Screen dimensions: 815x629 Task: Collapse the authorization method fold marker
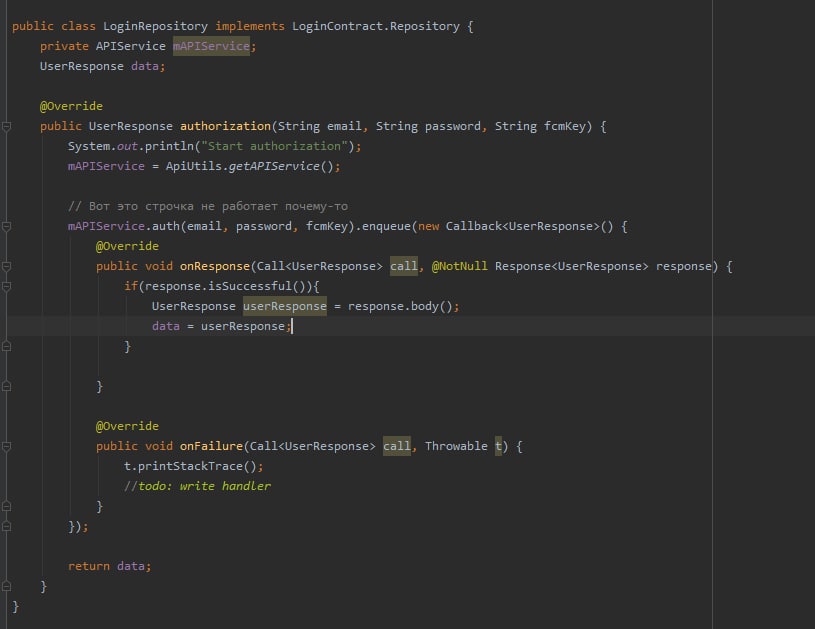coord(7,126)
